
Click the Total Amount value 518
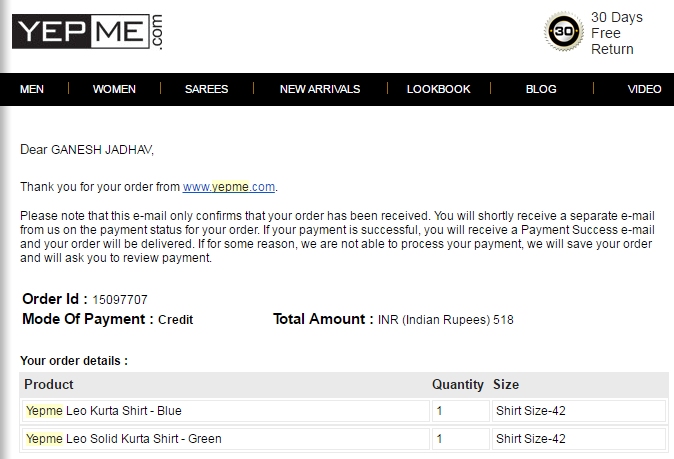[502, 320]
